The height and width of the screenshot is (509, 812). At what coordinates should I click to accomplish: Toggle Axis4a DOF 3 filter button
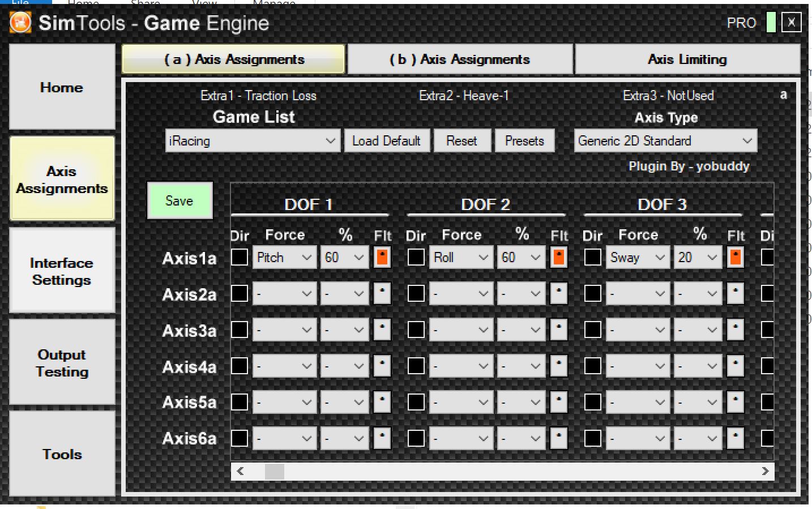[x=736, y=366]
